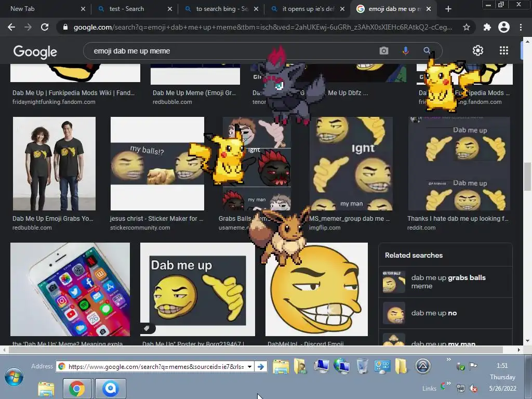Viewport: 532px width, 399px height.
Task: Open the Network icon in the desktop toolbar
Action: point(341,366)
